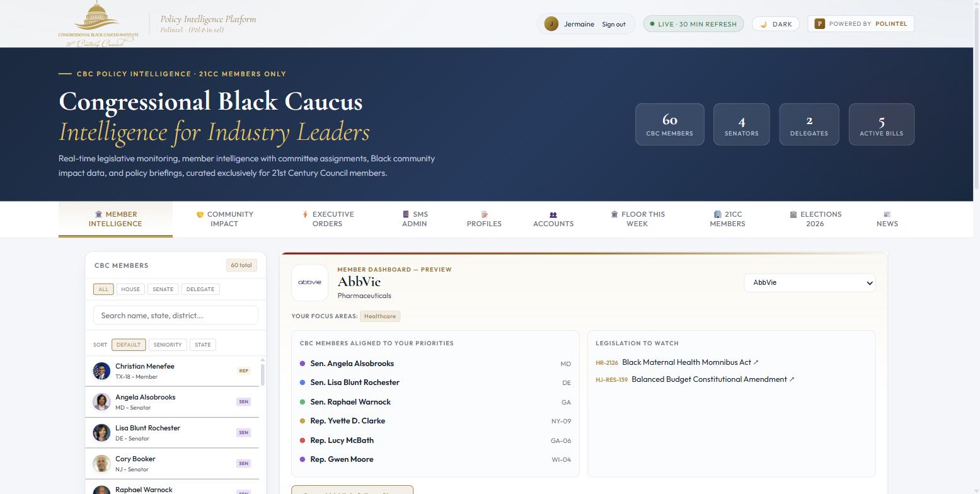
Task: Click the Healthcare focus area tag
Action: coord(380,316)
